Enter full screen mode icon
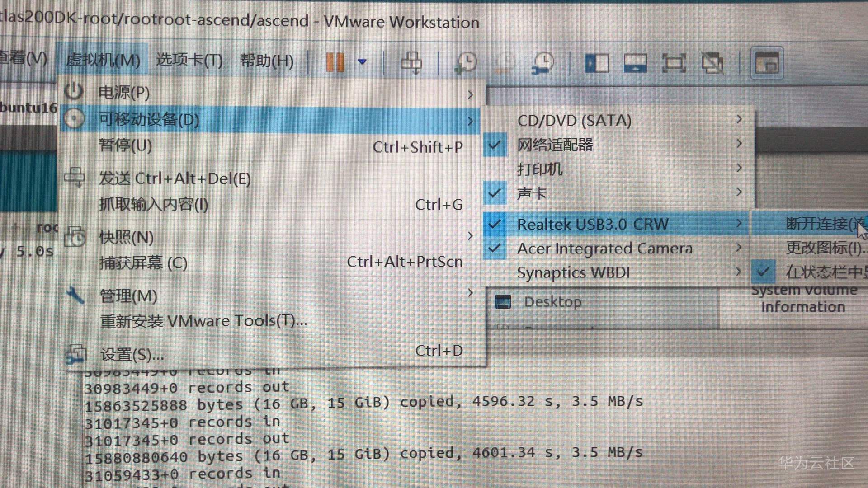This screenshot has width=868, height=488. (x=674, y=63)
